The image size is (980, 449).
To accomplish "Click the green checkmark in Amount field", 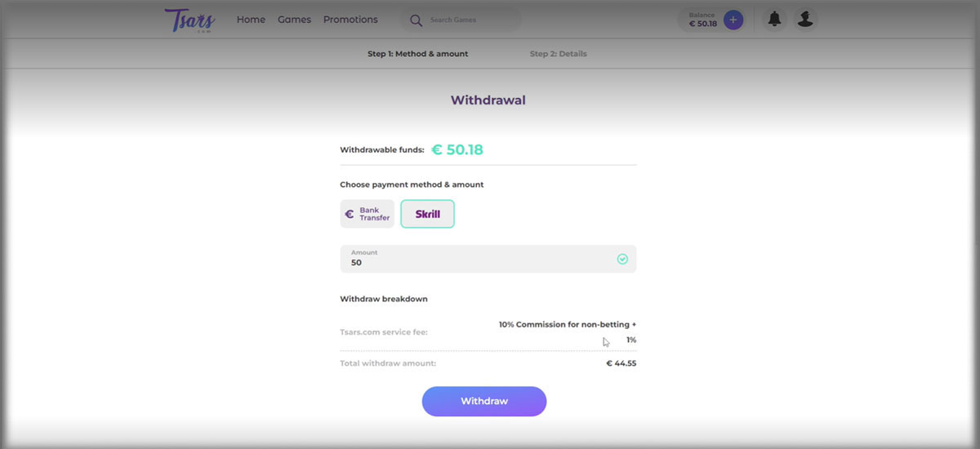I will (x=622, y=259).
